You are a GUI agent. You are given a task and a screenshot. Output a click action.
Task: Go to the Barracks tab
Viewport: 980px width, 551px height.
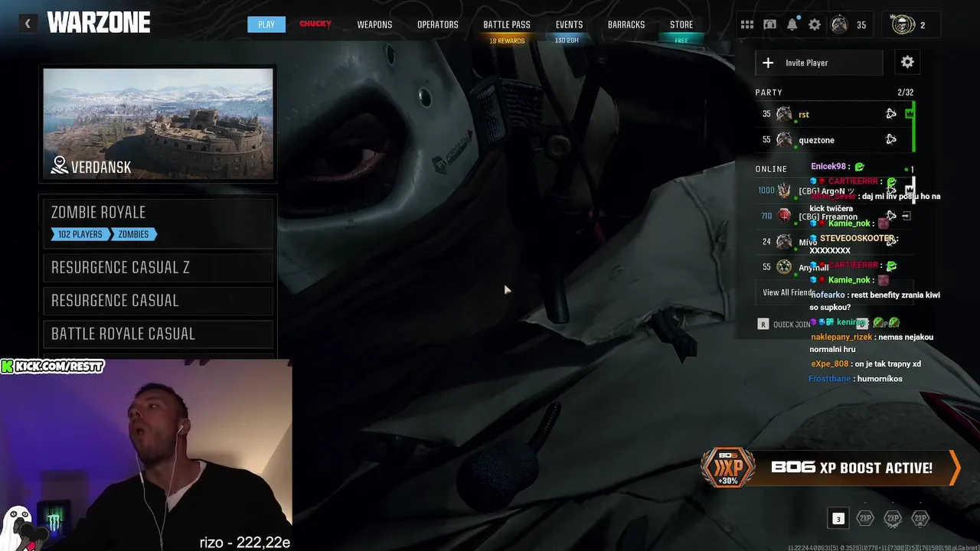point(626,24)
